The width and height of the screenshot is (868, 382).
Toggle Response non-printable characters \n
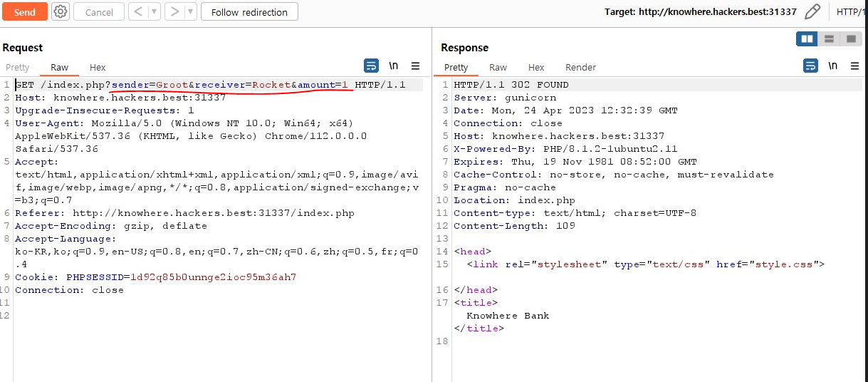[833, 66]
